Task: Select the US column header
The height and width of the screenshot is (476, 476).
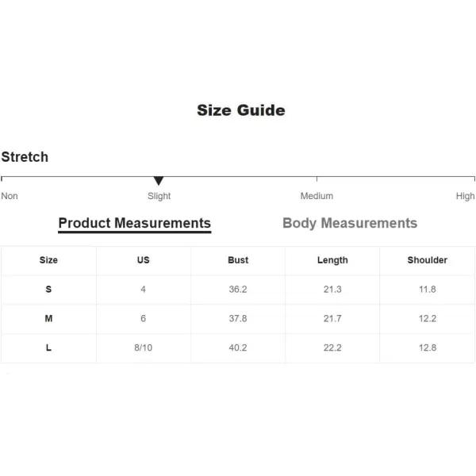Action: (x=144, y=260)
